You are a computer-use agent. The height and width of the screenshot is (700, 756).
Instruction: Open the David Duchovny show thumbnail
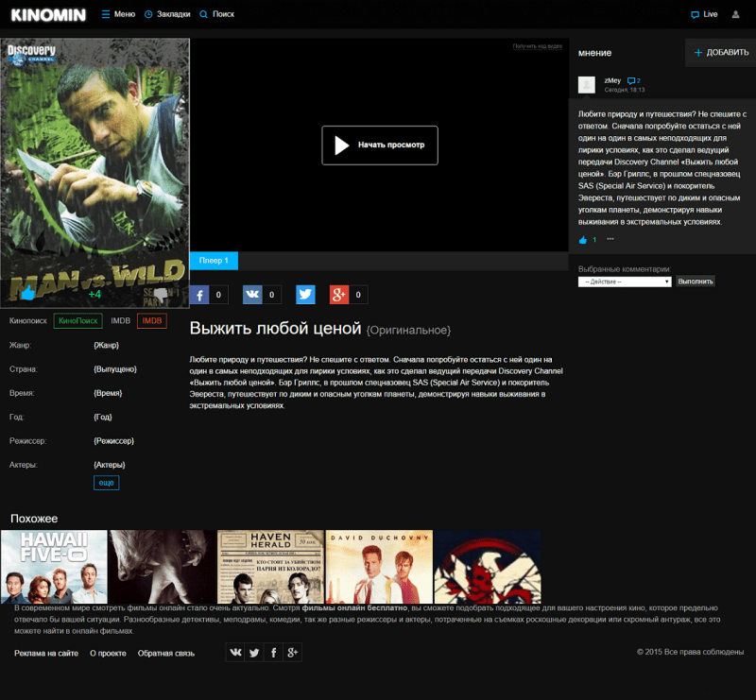pos(379,567)
